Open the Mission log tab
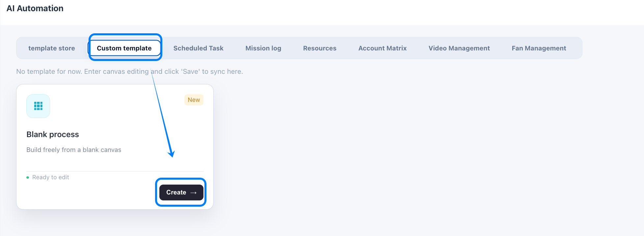This screenshot has width=644, height=236. (263, 48)
